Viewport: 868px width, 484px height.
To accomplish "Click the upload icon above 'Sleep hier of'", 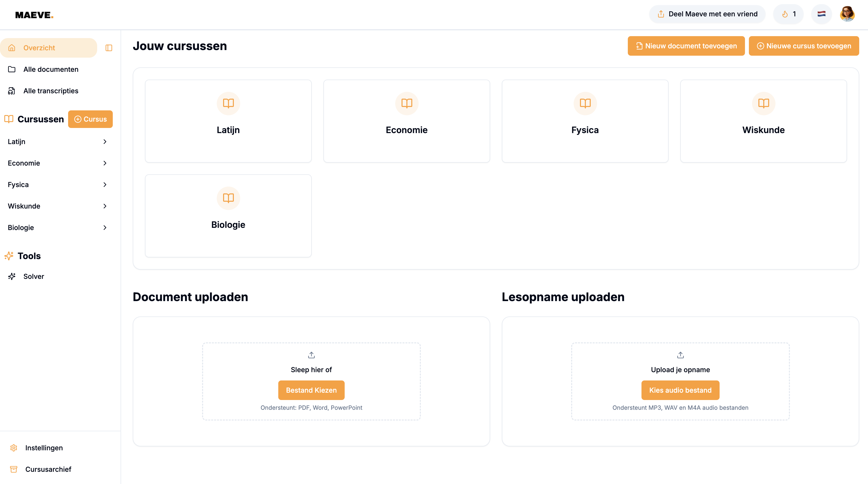I will 311,355.
